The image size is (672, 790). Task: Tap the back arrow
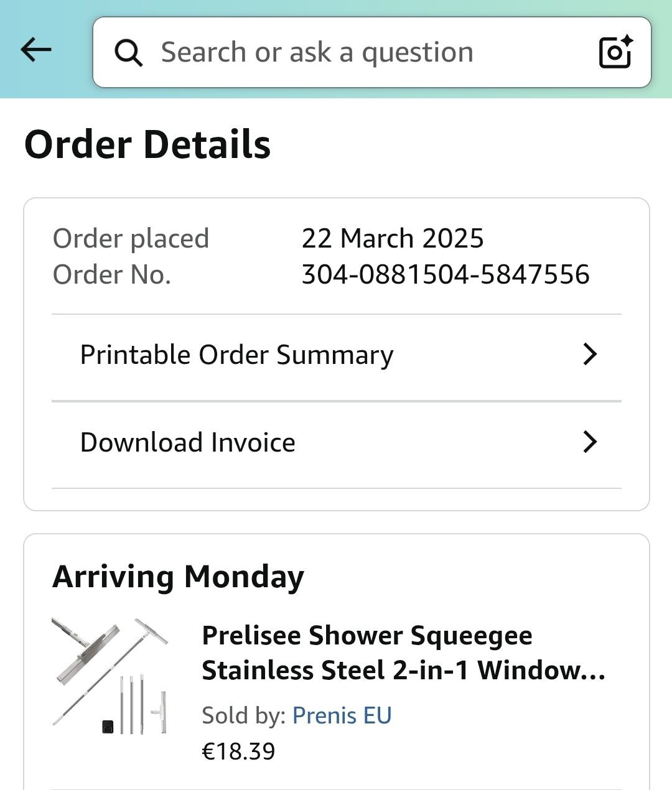36,50
